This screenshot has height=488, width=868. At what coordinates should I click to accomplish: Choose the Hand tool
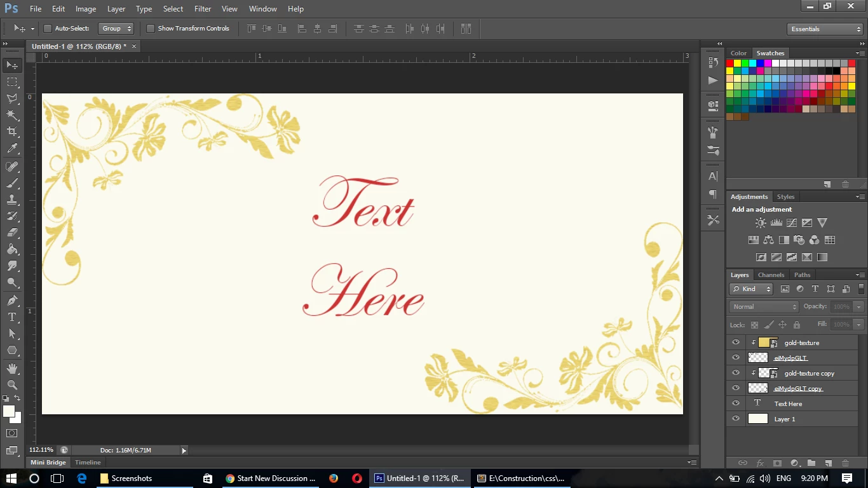coord(12,369)
